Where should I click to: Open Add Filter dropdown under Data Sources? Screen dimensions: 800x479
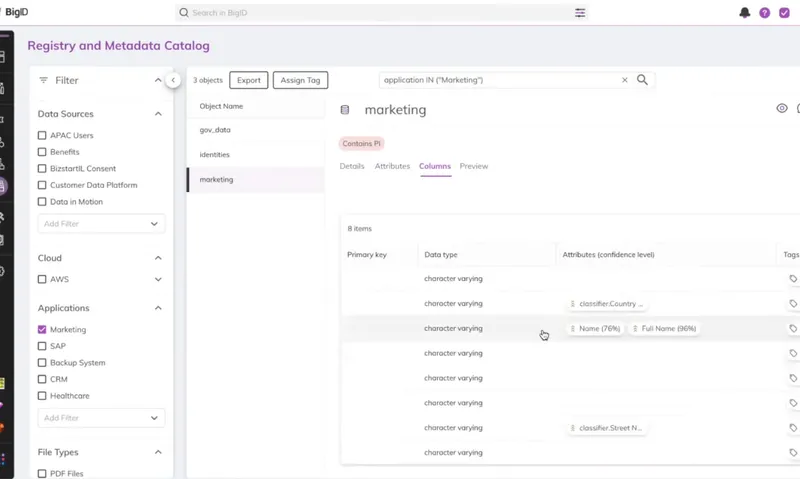101,224
